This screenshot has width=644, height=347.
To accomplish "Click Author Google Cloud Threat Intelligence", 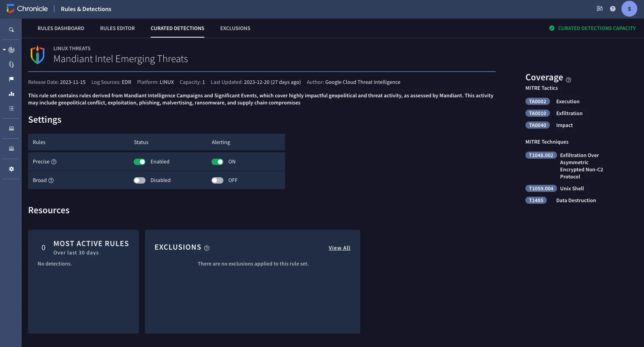I will 353,82.
